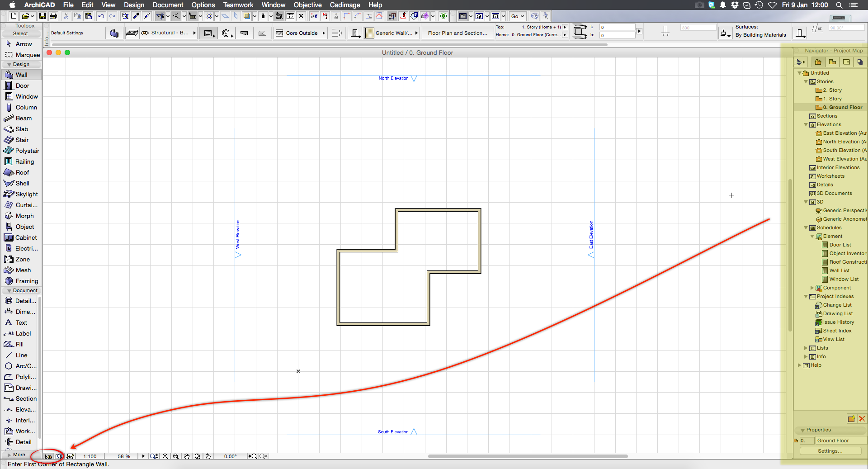Open the Spotlight search icon in menu bar
The width and height of the screenshot is (868, 469).
pos(839,5)
